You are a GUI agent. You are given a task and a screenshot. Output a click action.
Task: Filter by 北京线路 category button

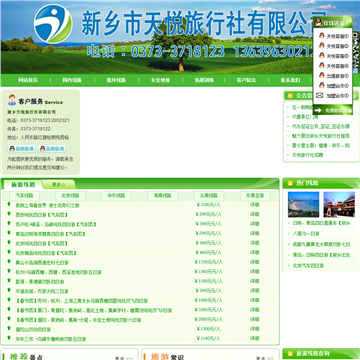click(70, 196)
